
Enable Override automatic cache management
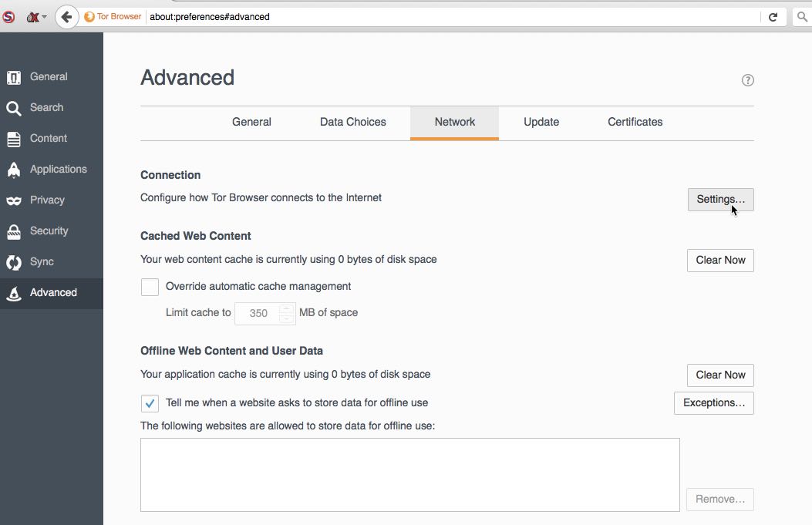[150, 287]
